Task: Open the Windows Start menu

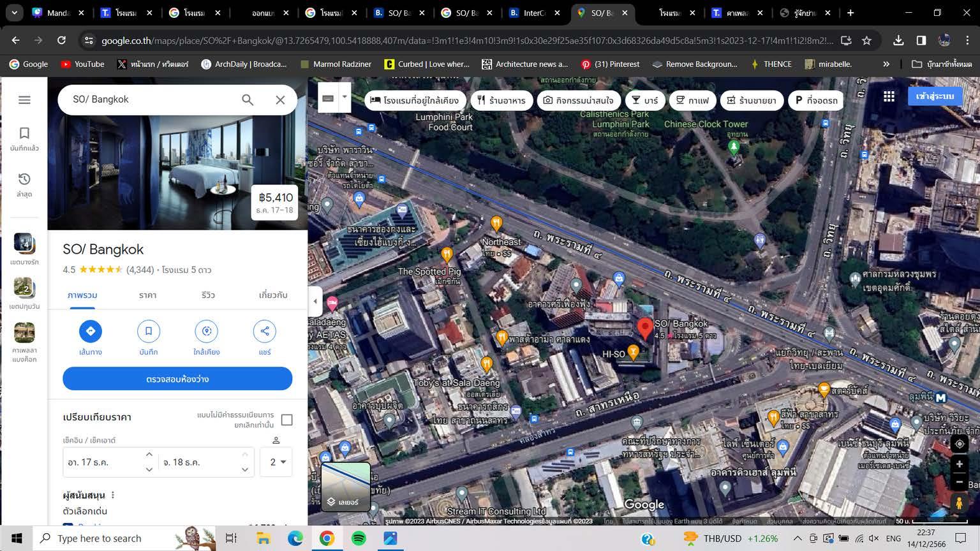Action: coord(17,538)
